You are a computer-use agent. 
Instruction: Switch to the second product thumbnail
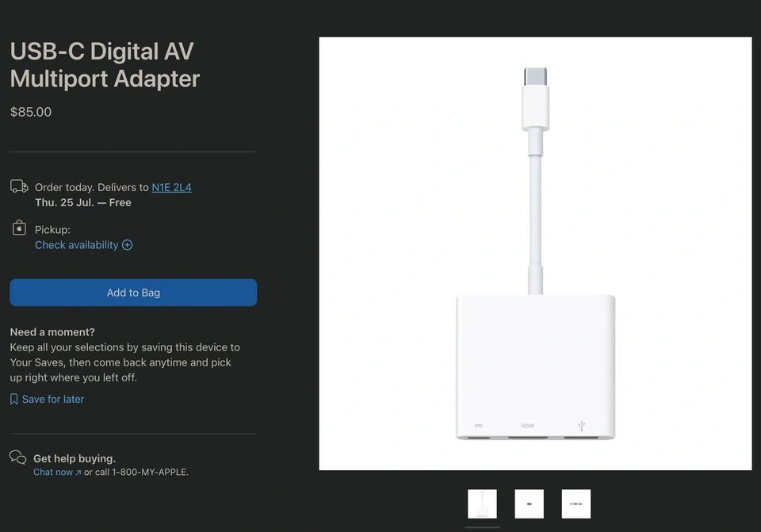point(529,504)
